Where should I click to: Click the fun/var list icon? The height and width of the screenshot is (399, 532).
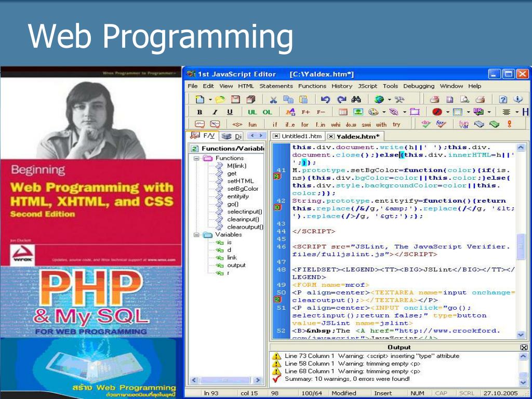(464, 125)
